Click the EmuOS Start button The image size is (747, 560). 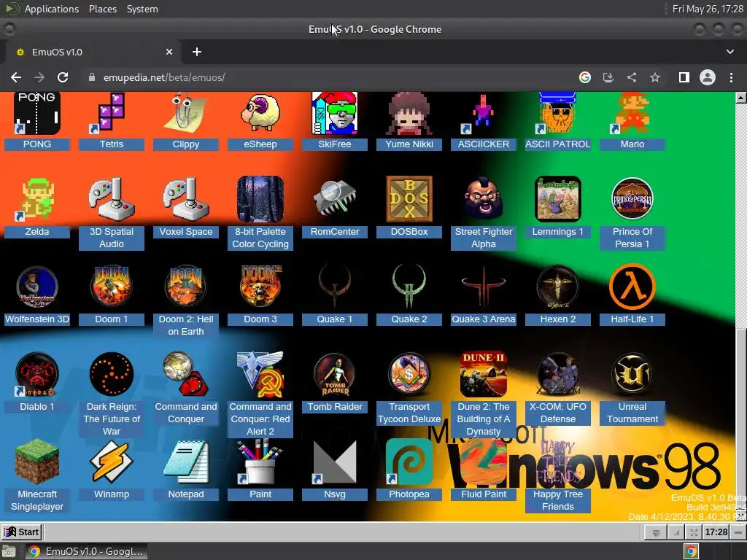pos(22,532)
